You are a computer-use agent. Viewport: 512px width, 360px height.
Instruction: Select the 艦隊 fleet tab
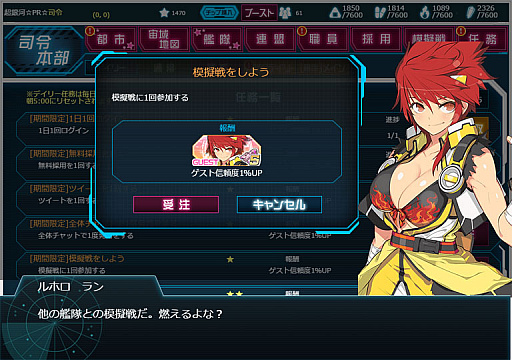pos(217,39)
